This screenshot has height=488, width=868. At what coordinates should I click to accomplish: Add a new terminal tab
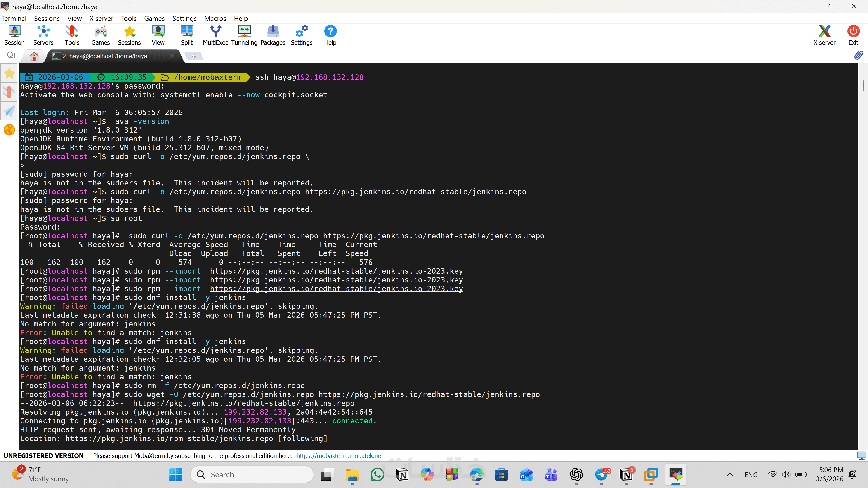click(x=194, y=56)
